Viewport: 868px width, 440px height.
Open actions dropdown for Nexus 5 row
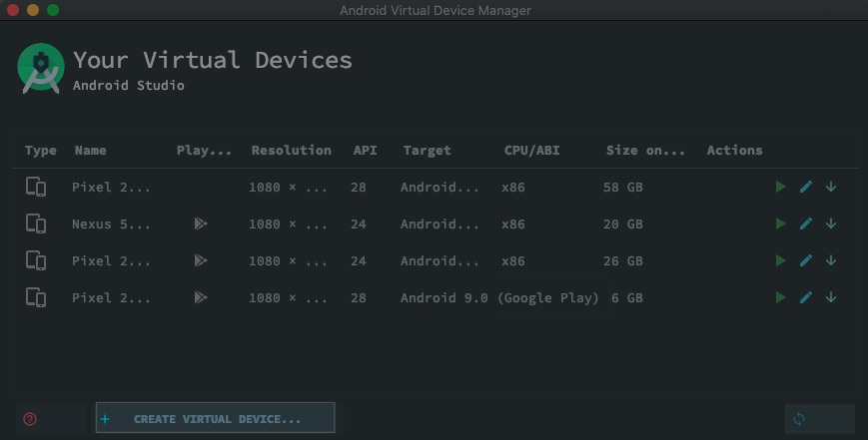[831, 223]
